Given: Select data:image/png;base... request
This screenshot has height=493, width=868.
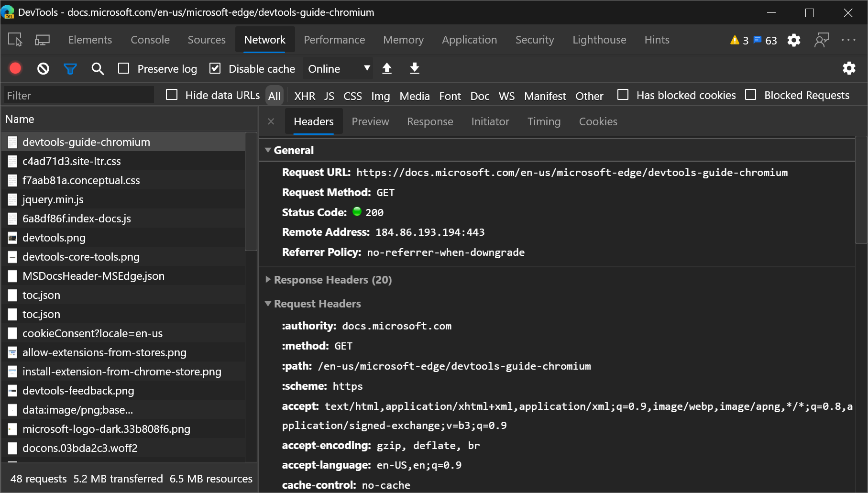Looking at the screenshot, I should point(123,410).
